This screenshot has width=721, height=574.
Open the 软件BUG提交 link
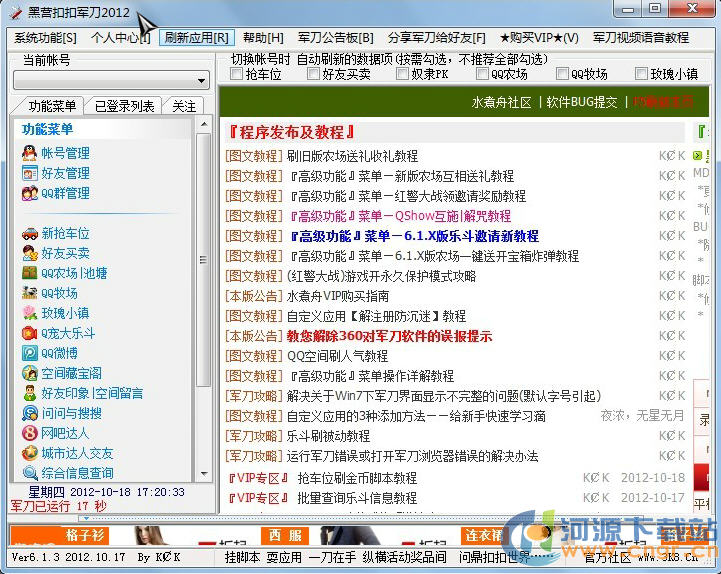pyautogui.click(x=582, y=102)
